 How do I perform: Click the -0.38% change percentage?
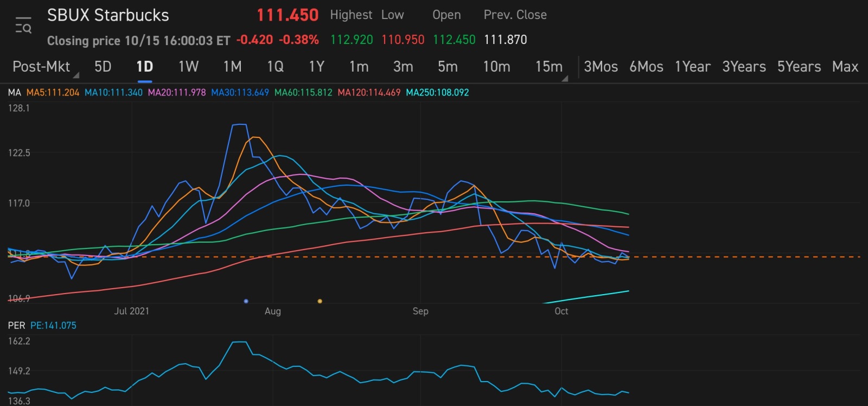pyautogui.click(x=299, y=40)
